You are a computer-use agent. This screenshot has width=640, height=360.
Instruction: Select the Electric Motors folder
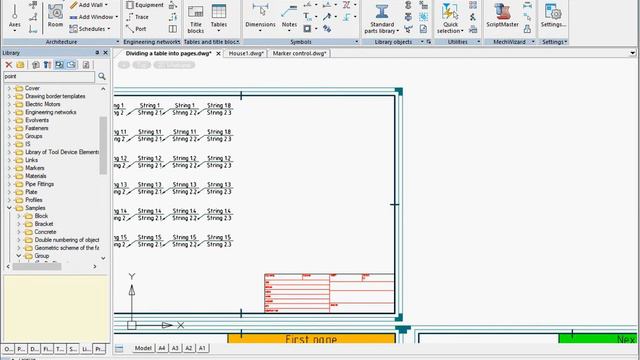[42, 104]
